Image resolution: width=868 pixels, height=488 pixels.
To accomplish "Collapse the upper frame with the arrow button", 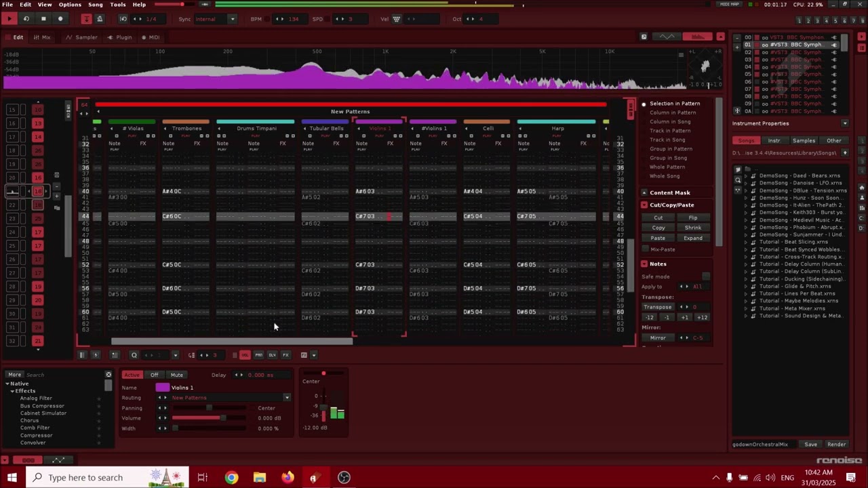I will click(720, 37).
